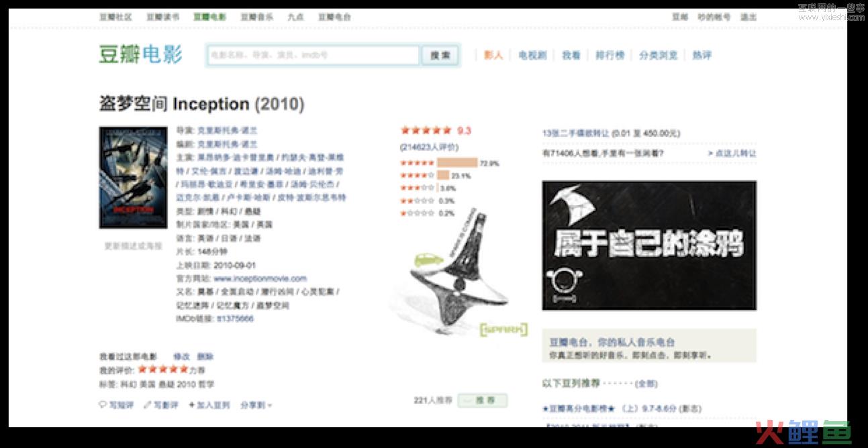
Task: Open the 热评 navigation tab
Action: coord(702,55)
